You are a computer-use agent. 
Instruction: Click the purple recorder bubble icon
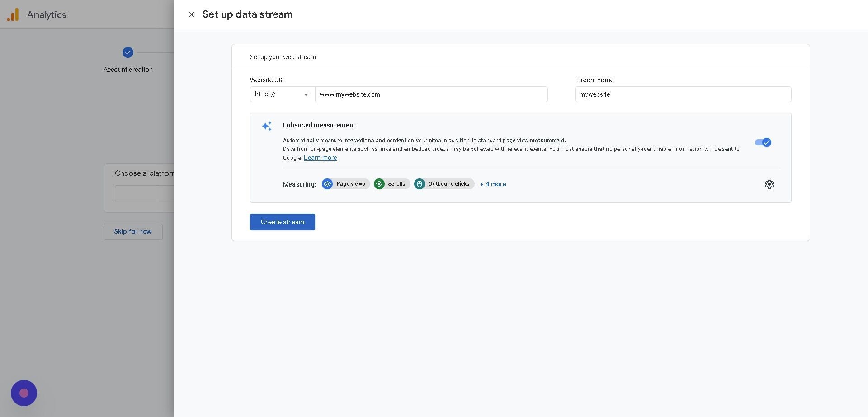coord(24,393)
